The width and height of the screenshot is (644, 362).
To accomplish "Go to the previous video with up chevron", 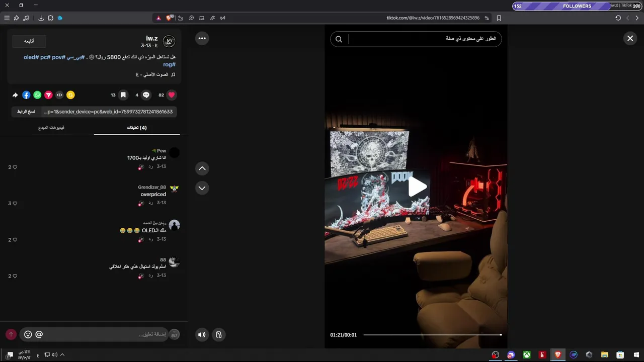I will [202, 168].
